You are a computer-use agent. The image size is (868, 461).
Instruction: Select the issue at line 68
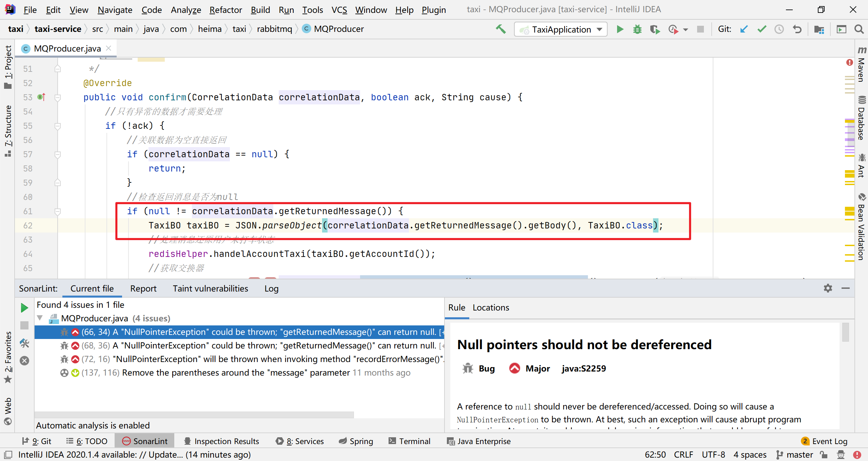coord(258,345)
